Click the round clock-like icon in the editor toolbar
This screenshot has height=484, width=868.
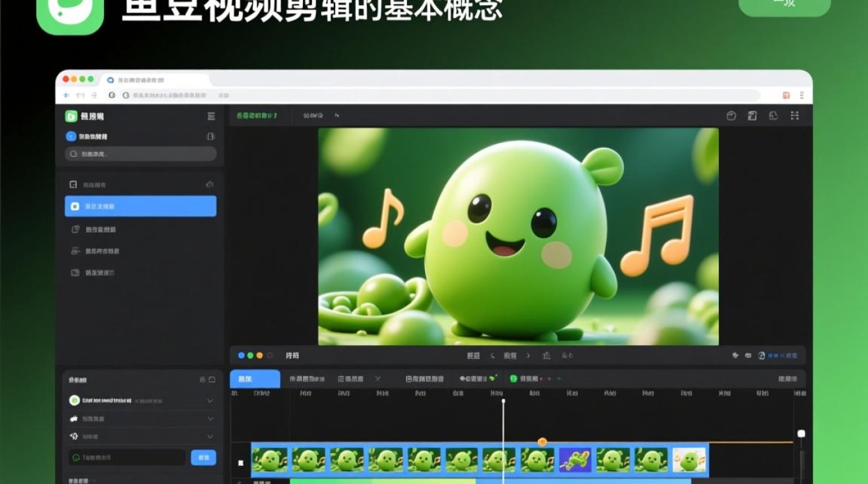731,116
